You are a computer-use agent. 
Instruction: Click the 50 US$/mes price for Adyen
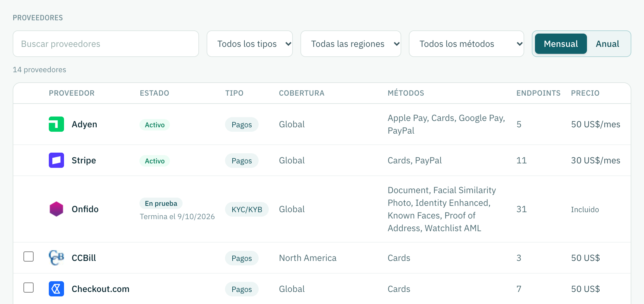coord(596,124)
